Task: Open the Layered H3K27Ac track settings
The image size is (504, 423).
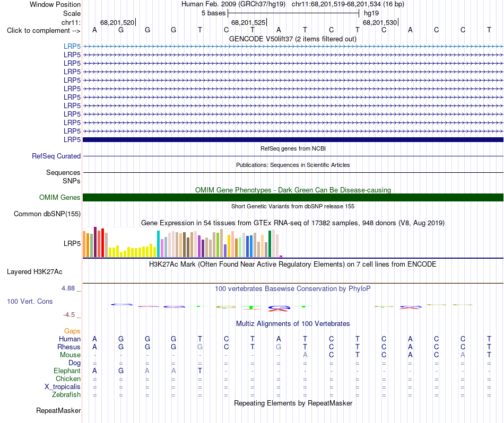Action: point(34,272)
